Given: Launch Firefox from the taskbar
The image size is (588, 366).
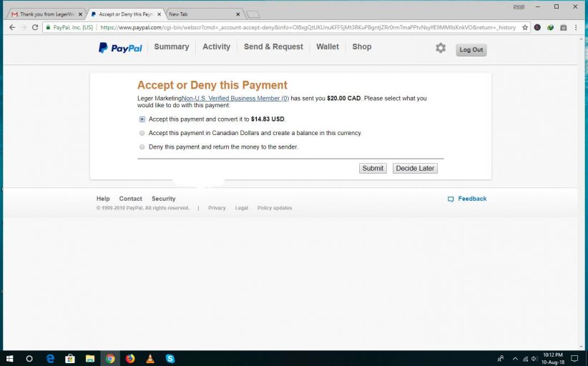Looking at the screenshot, I should 130,358.
